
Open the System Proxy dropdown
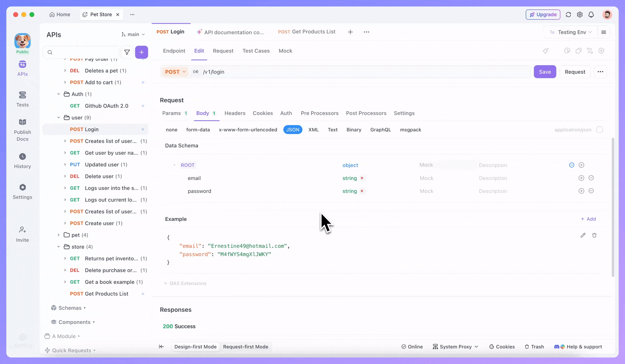tap(455, 347)
